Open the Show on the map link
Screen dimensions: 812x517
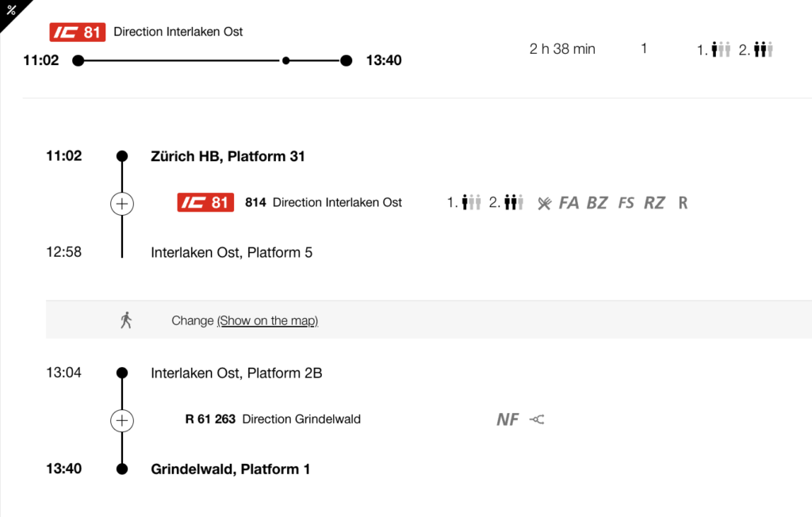coord(267,320)
